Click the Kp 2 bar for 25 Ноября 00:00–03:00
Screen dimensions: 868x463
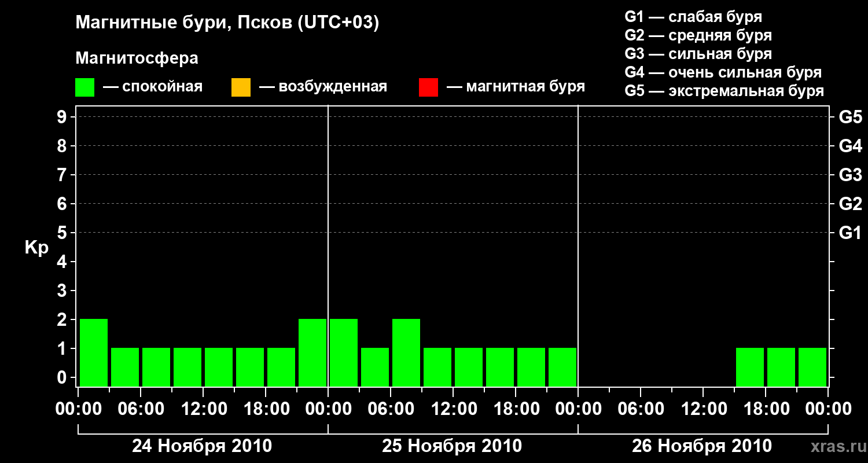(344, 352)
